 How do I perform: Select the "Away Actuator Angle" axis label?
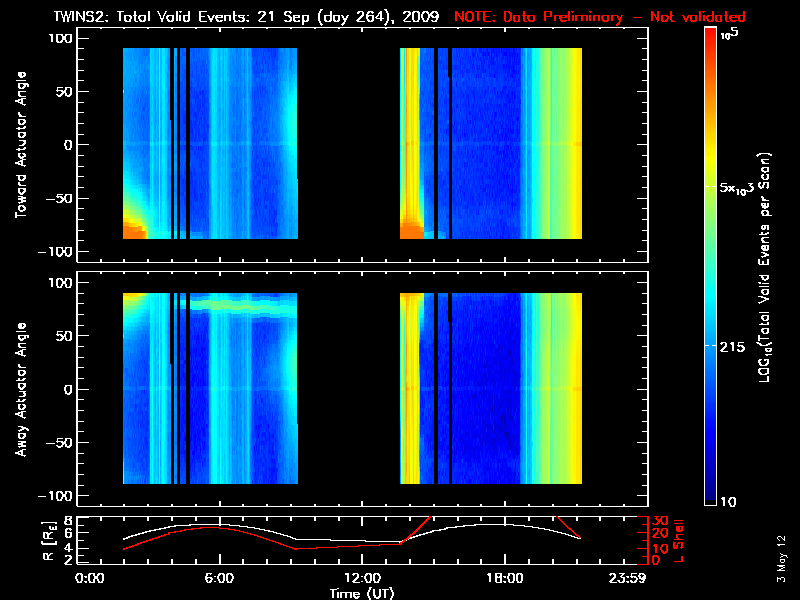21,389
